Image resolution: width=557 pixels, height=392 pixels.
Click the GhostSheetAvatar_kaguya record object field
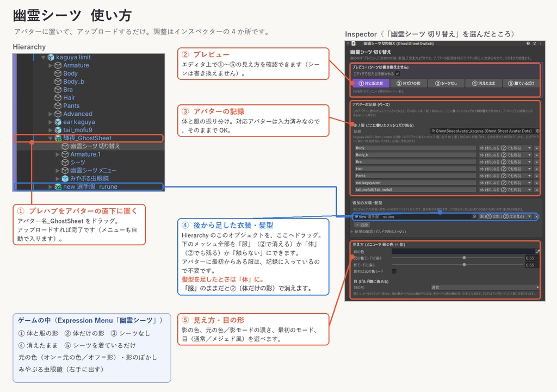(485, 131)
